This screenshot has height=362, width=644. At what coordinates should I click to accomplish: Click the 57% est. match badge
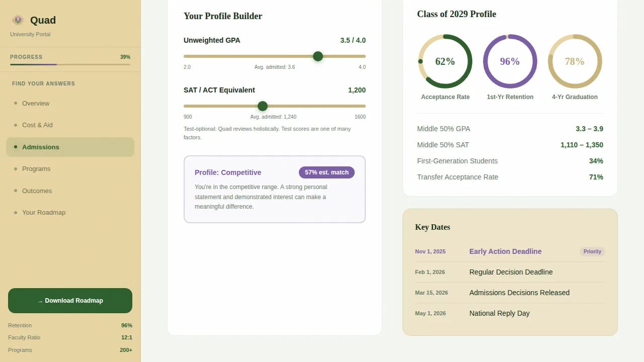[327, 172]
